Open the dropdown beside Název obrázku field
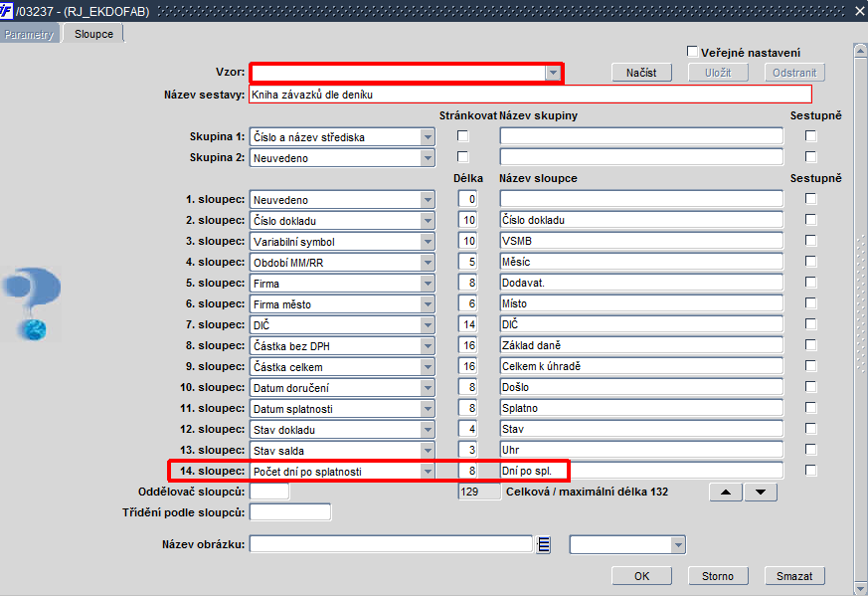Image resolution: width=868 pixels, height=596 pixels. coord(677,545)
